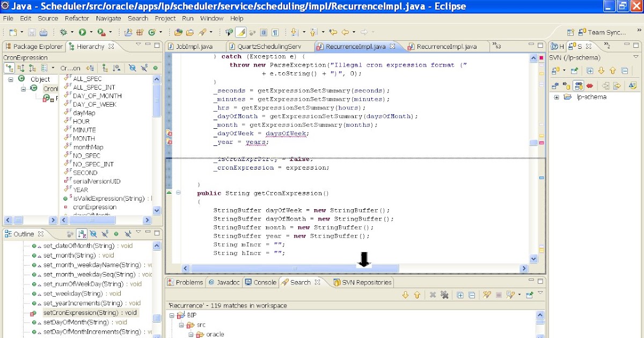Image resolution: width=644 pixels, height=338 pixels.
Task: Expand the lp-schema tree node
Action: [557, 97]
